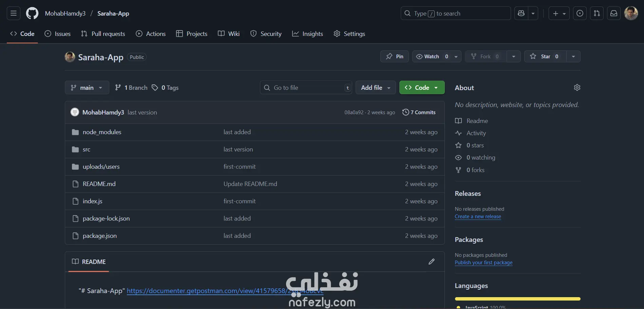This screenshot has height=309, width=644.
Task: Star the Saraha-App repository
Action: (x=545, y=56)
